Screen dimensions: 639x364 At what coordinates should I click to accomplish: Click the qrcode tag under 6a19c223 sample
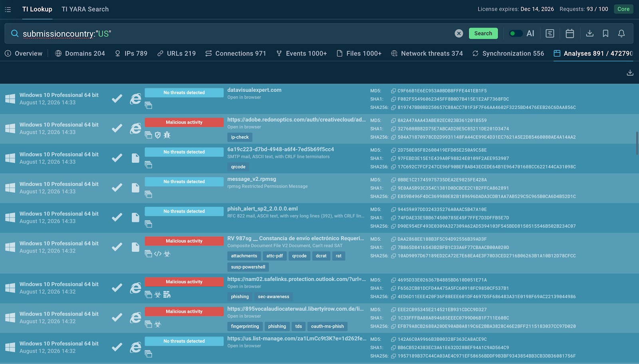tap(238, 167)
